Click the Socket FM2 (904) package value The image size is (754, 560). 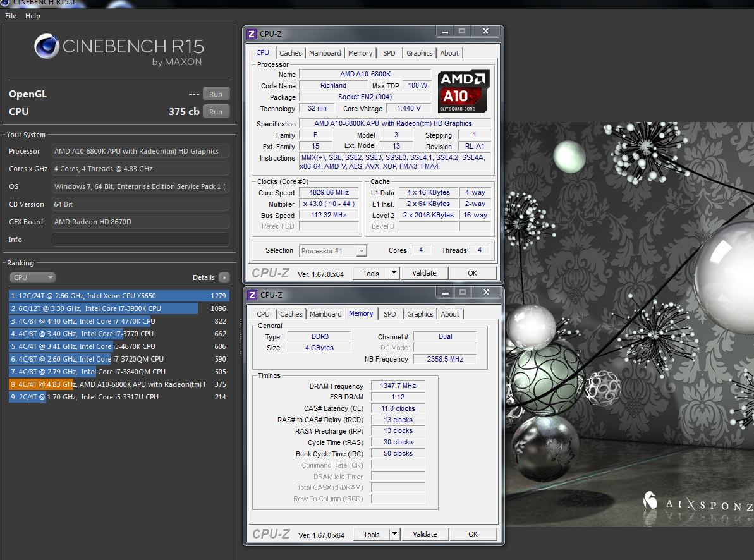tap(365, 97)
